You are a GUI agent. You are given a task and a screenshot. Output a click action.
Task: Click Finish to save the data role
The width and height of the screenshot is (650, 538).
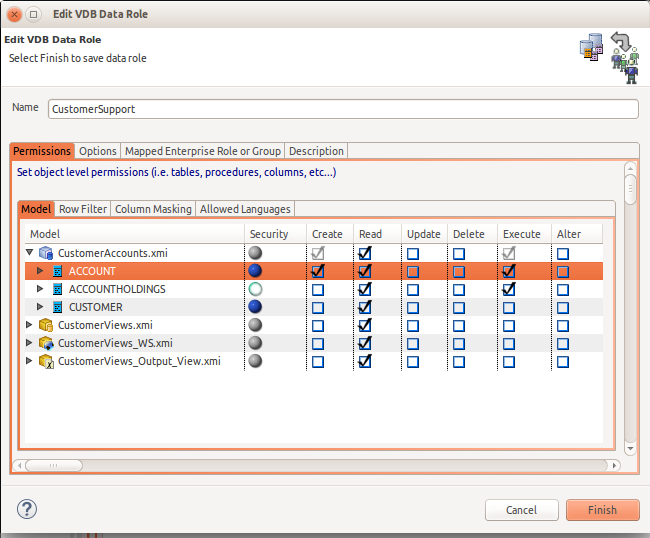pos(603,510)
